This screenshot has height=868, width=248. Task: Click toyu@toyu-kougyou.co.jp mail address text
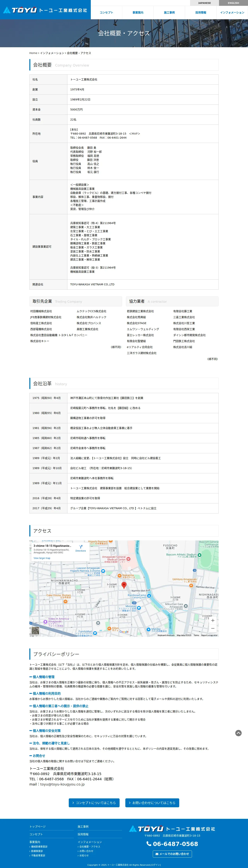tap(62, 784)
